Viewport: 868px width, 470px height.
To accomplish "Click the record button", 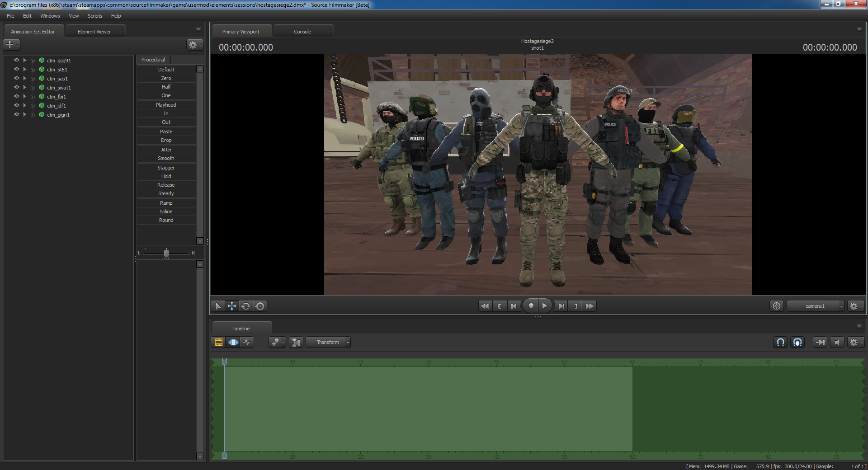I will [531, 306].
